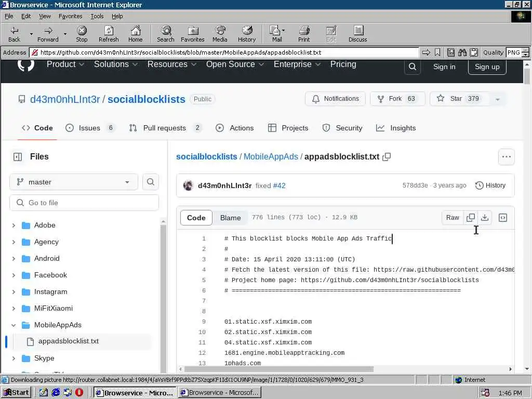
Task: Switch to the Insights tab
Action: pos(396,128)
